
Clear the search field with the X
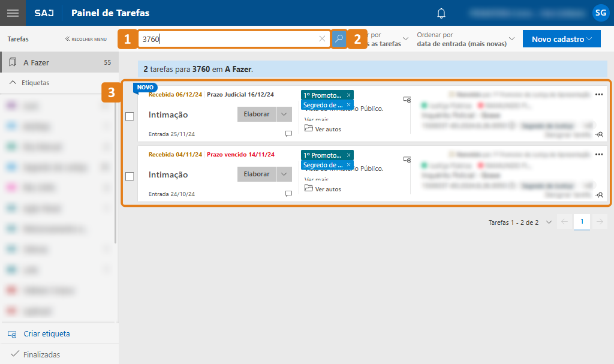[322, 39]
